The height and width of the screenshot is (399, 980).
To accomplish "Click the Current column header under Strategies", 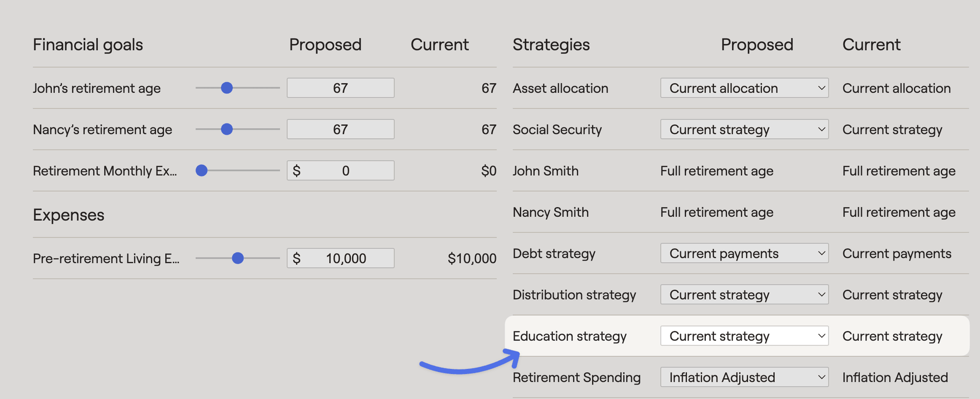I will pyautogui.click(x=871, y=44).
